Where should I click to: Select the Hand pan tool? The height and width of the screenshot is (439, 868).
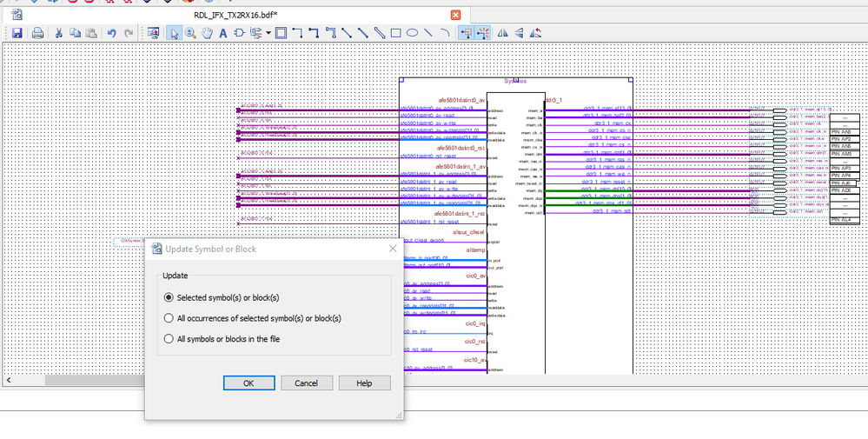[x=207, y=33]
